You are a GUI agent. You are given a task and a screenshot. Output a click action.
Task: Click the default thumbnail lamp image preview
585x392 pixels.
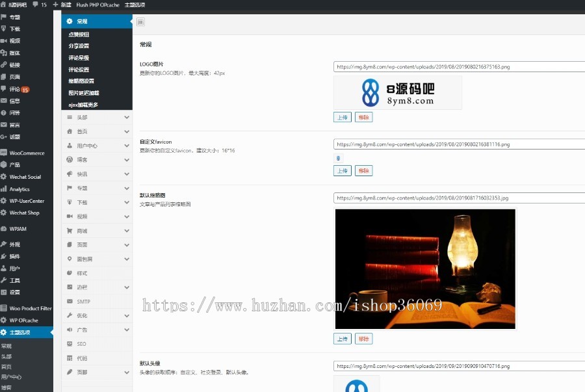(x=425, y=267)
